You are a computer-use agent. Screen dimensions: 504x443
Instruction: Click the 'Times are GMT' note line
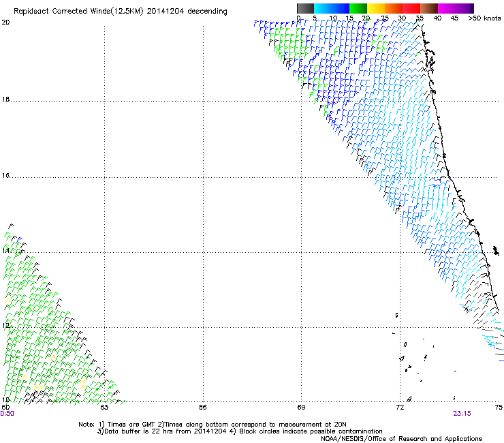[212, 425]
